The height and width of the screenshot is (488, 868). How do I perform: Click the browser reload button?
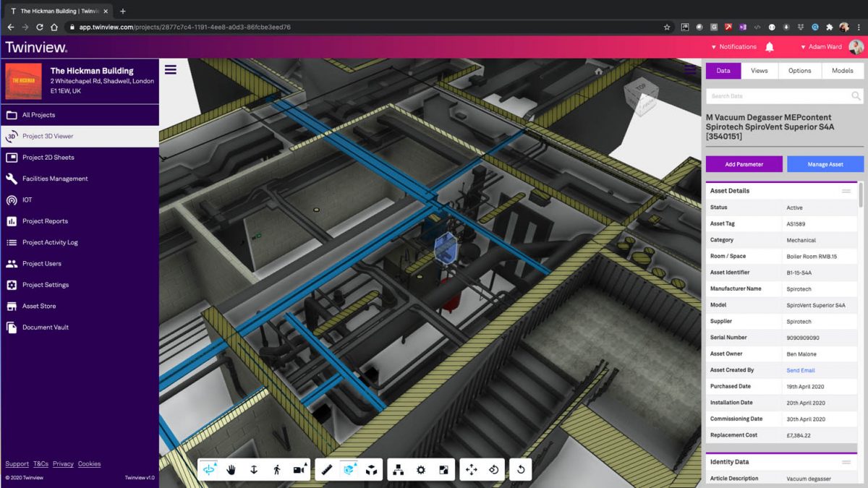(x=40, y=27)
